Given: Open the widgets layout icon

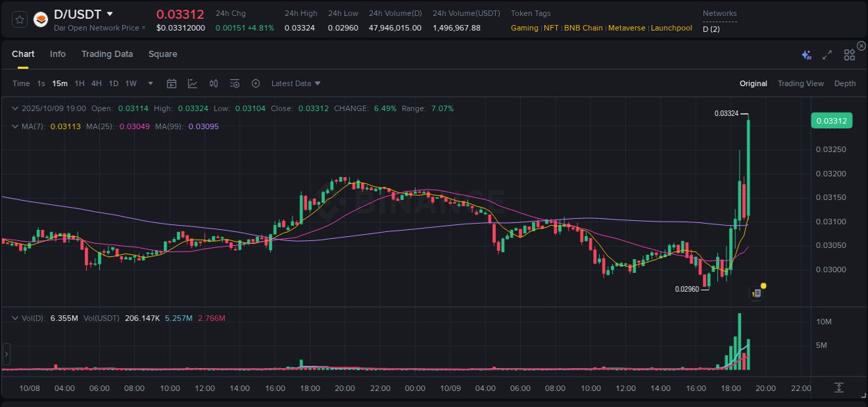Looking at the screenshot, I should click(x=849, y=54).
